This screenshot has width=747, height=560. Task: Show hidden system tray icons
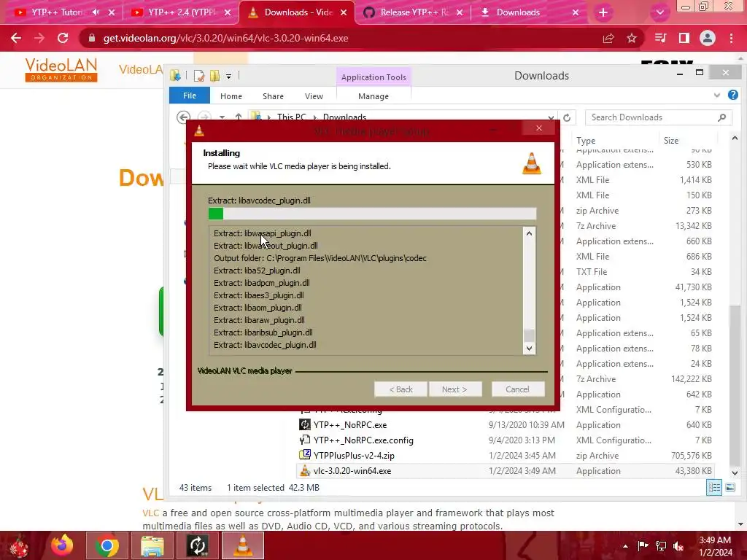tap(625, 546)
